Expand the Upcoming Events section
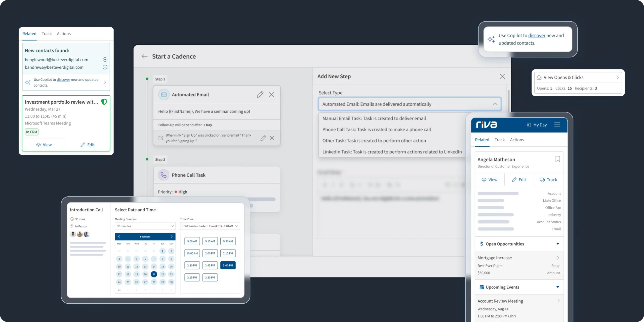The height and width of the screenshot is (322, 644). pos(557,287)
